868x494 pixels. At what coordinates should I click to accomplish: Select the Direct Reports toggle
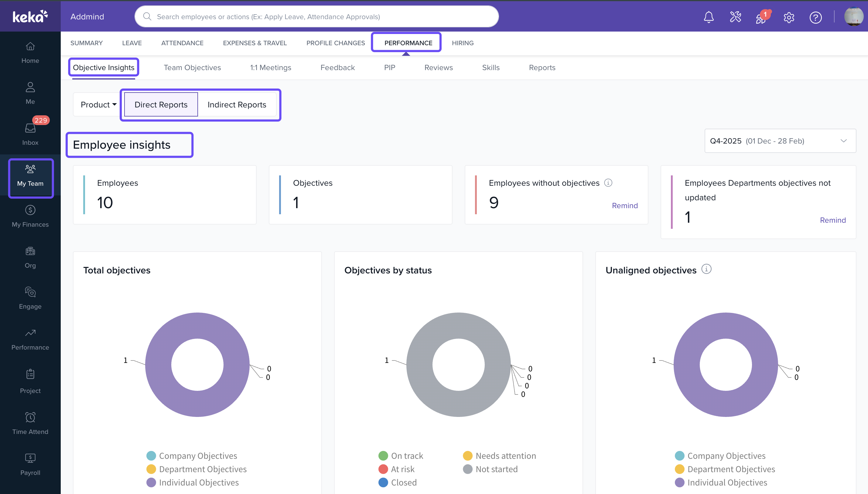click(x=161, y=104)
